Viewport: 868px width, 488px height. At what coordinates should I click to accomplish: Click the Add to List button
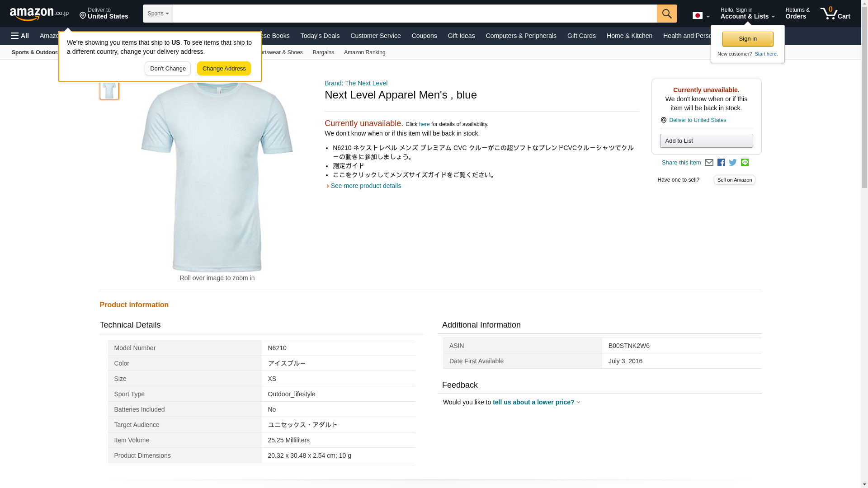coord(706,141)
